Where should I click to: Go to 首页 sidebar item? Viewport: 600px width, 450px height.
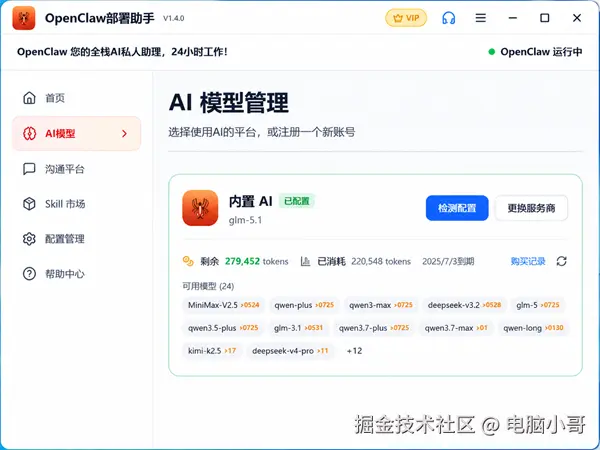point(77,98)
